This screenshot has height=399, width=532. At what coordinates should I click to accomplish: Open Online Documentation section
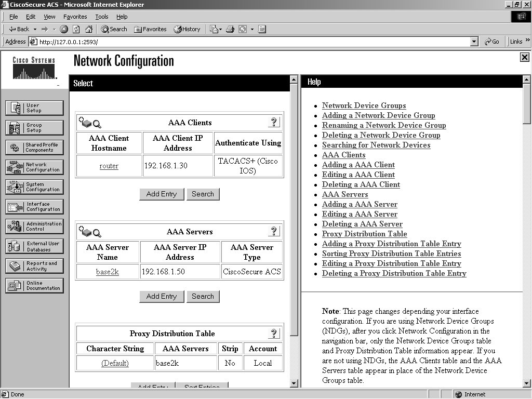tap(34, 285)
